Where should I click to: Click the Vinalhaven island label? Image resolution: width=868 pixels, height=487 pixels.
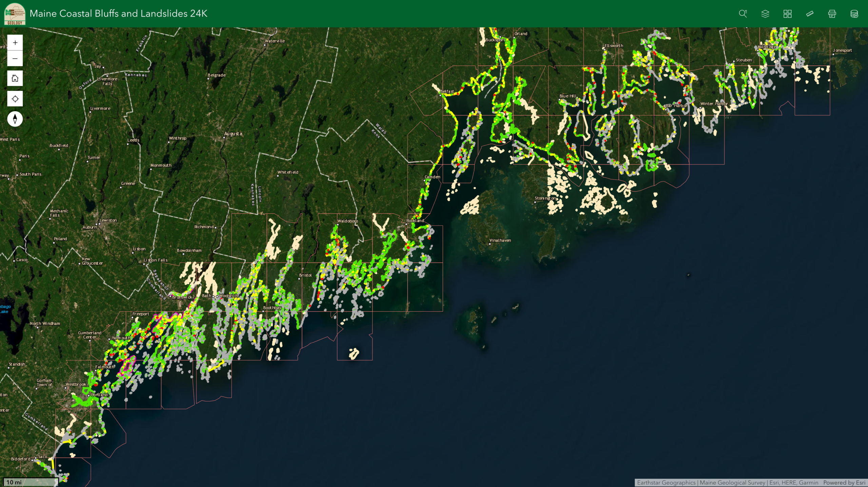500,240
